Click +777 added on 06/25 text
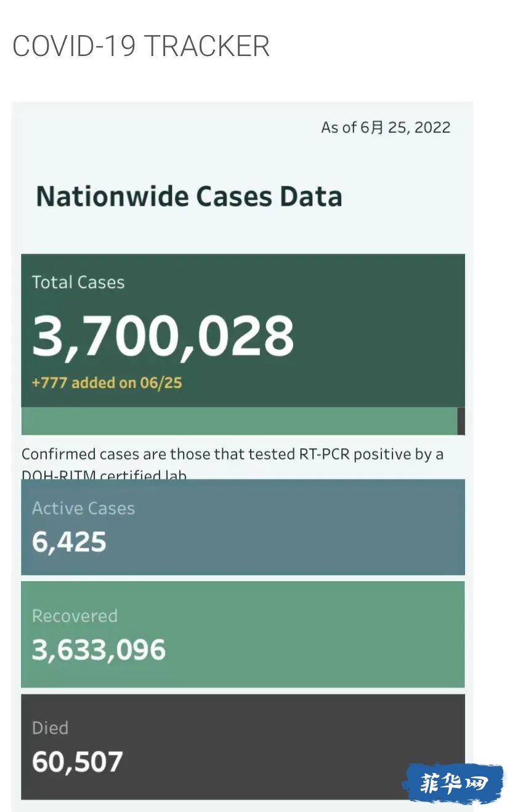This screenshot has height=812, width=510. (107, 382)
